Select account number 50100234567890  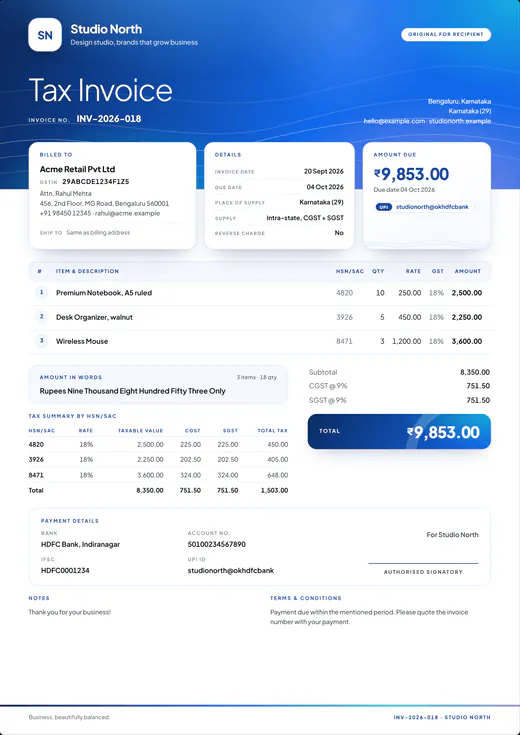coord(217,545)
